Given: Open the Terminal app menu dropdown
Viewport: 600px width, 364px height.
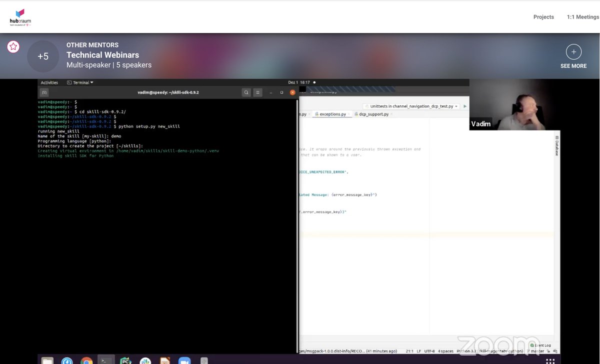Looking at the screenshot, I should click(x=80, y=82).
